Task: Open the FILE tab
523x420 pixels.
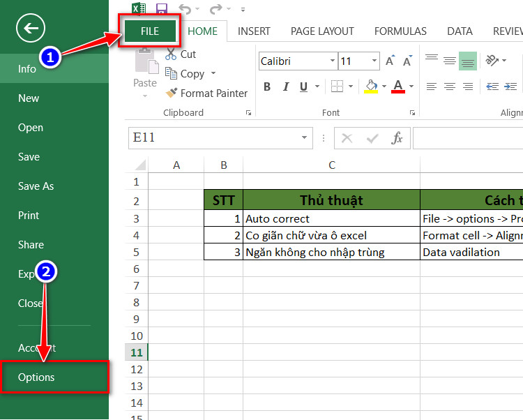Action: 150,31
